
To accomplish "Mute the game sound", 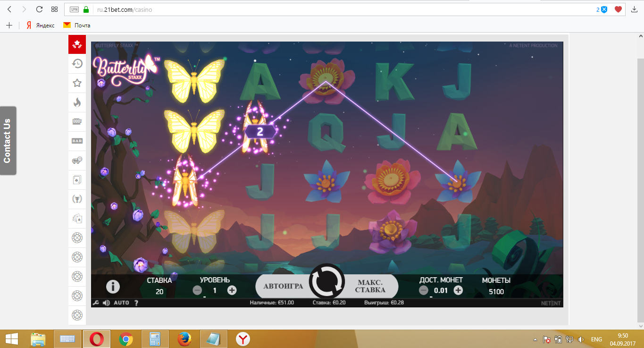I will point(106,303).
